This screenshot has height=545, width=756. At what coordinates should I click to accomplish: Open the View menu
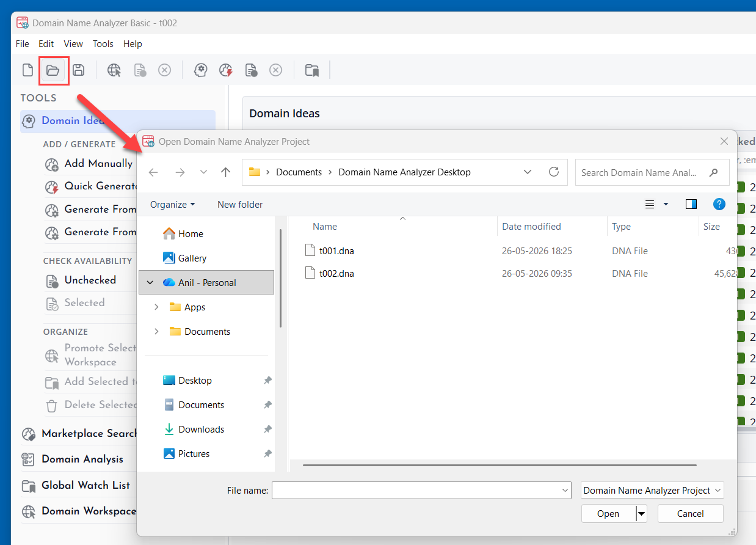(x=73, y=44)
